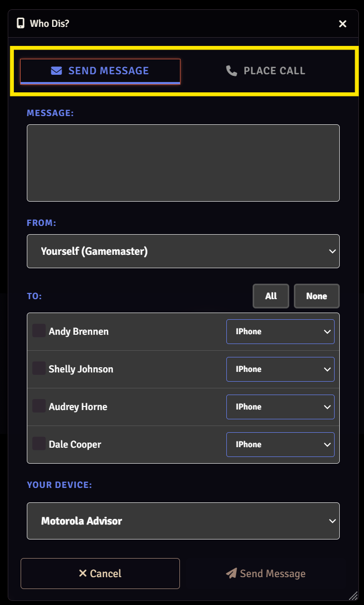This screenshot has height=605, width=364.
Task: Select Audrey Horne as recipient
Action: click(x=39, y=406)
